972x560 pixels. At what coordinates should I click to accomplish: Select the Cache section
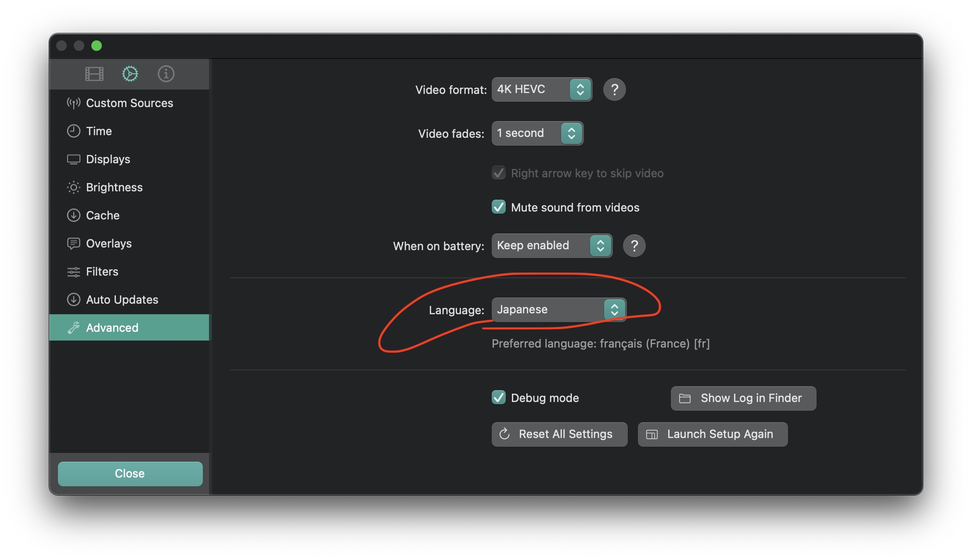pos(130,215)
